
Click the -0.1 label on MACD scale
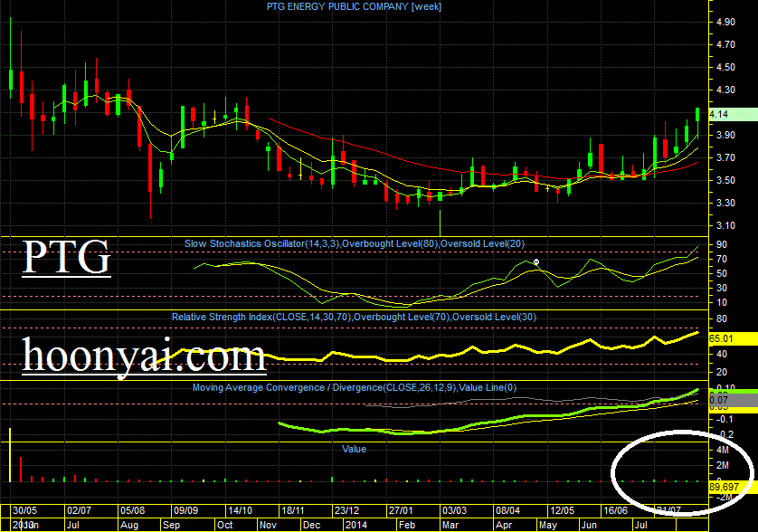[725, 419]
